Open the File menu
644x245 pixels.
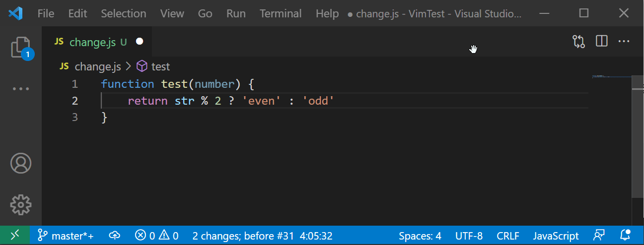click(x=46, y=13)
